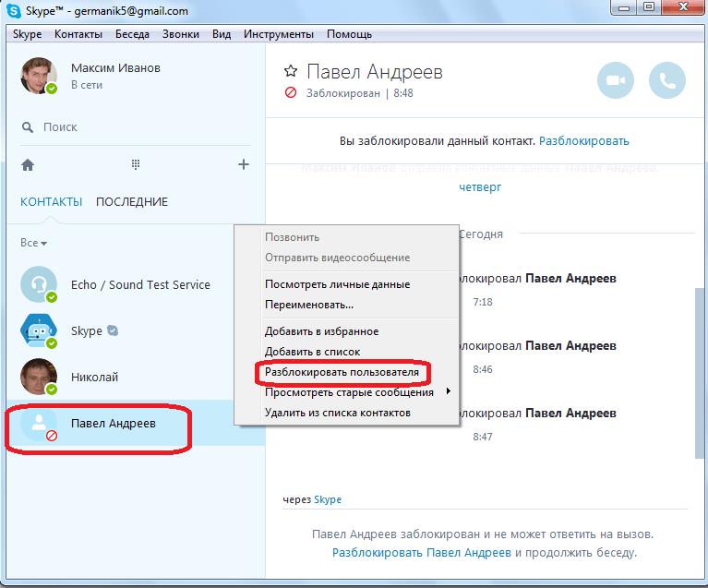708x588 pixels.
Task: Click the Заблокирован status text in header
Action: coord(343,93)
